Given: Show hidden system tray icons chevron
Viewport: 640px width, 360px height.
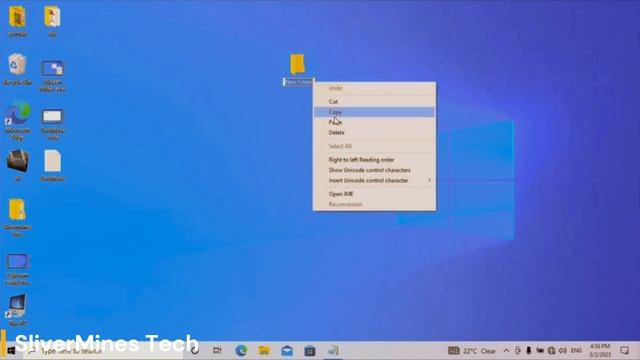Looking at the screenshot, I should click(506, 351).
